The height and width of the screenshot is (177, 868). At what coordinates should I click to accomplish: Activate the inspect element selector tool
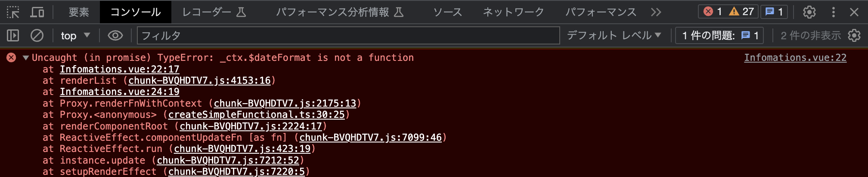[13, 12]
